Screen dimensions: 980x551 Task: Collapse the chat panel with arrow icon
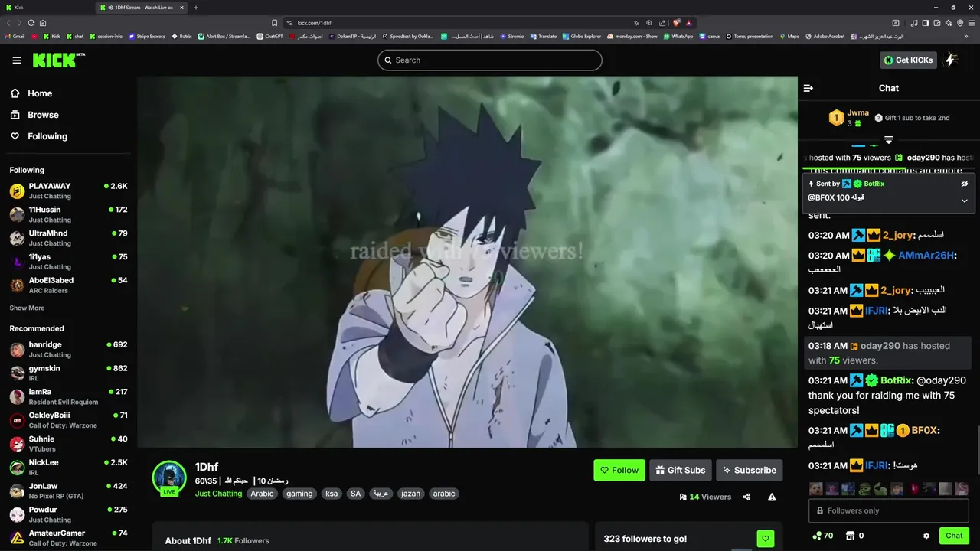808,88
